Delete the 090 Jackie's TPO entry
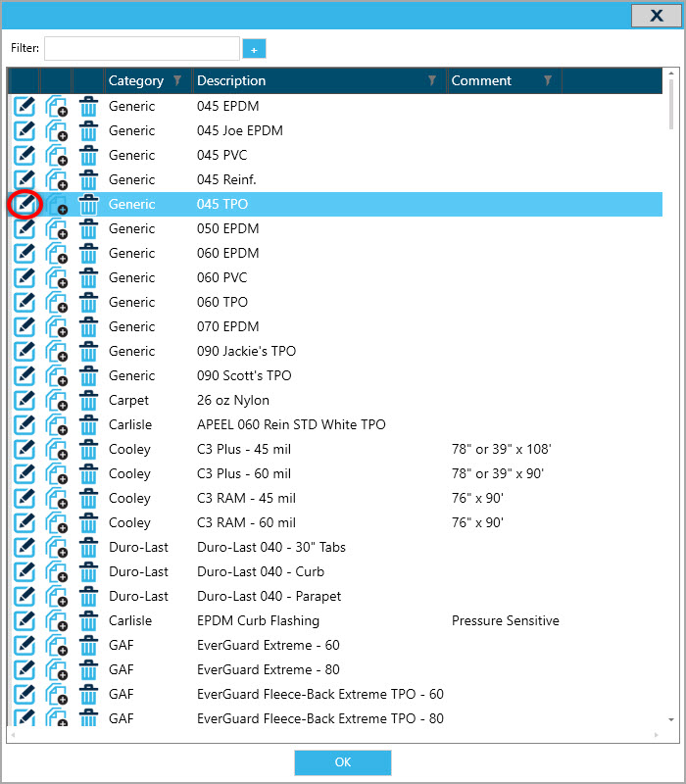The width and height of the screenshot is (686, 784). click(88, 351)
